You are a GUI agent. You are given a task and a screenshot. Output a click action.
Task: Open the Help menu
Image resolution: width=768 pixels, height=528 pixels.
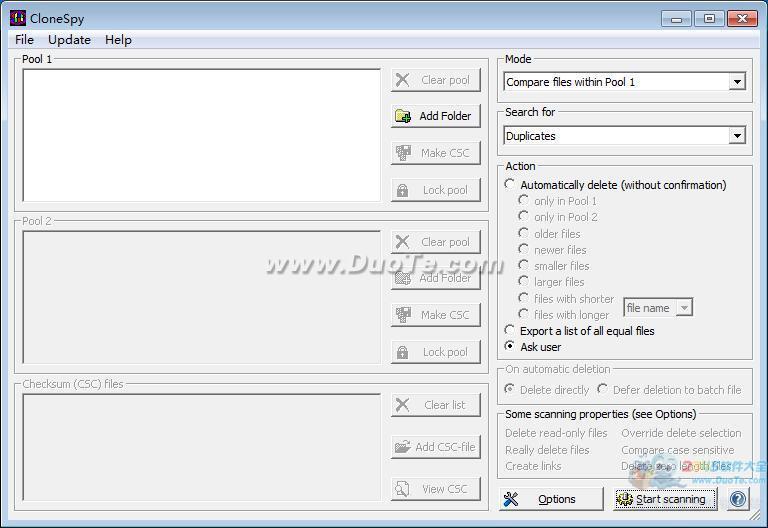coord(118,40)
